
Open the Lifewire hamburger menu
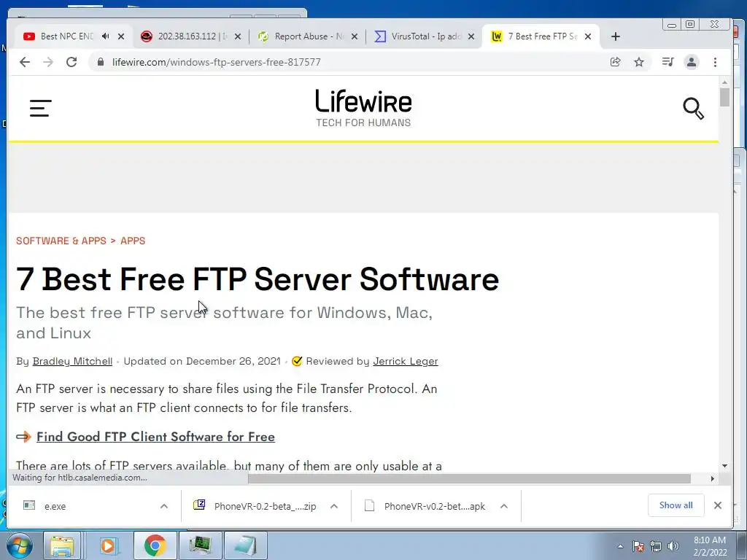pyautogui.click(x=41, y=108)
